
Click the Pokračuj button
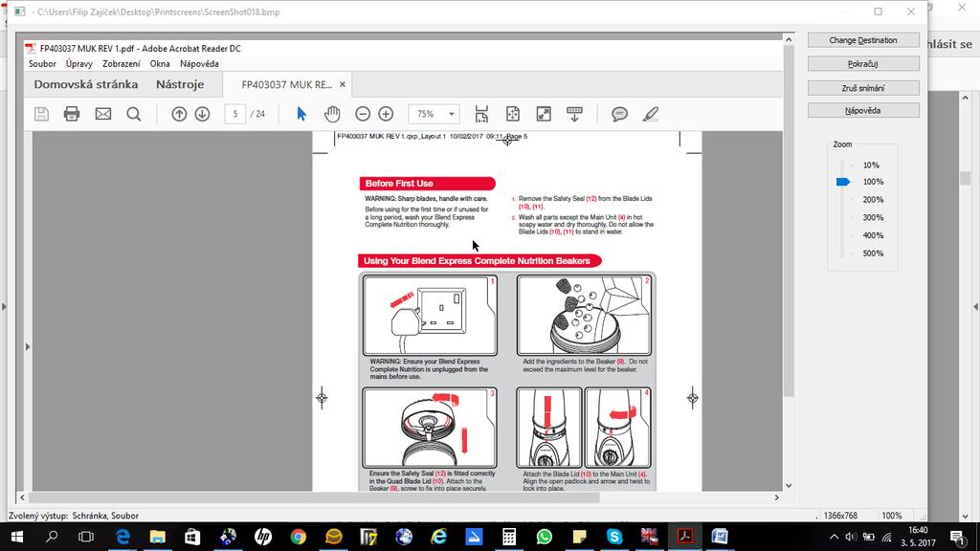tap(863, 64)
